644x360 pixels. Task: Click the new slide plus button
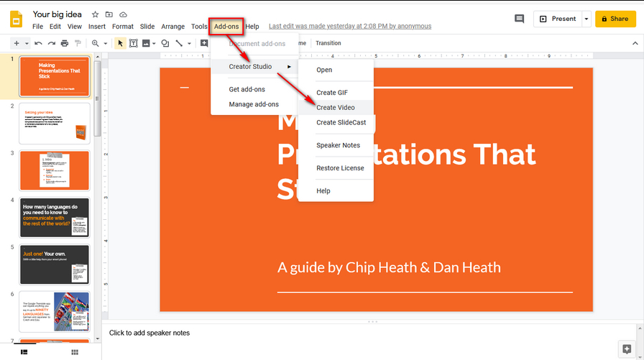pyautogui.click(x=17, y=43)
